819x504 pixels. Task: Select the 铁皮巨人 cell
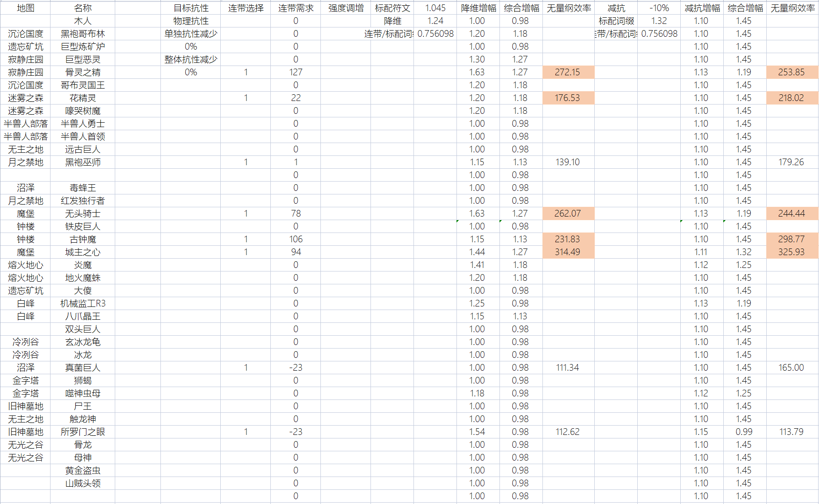(83, 226)
